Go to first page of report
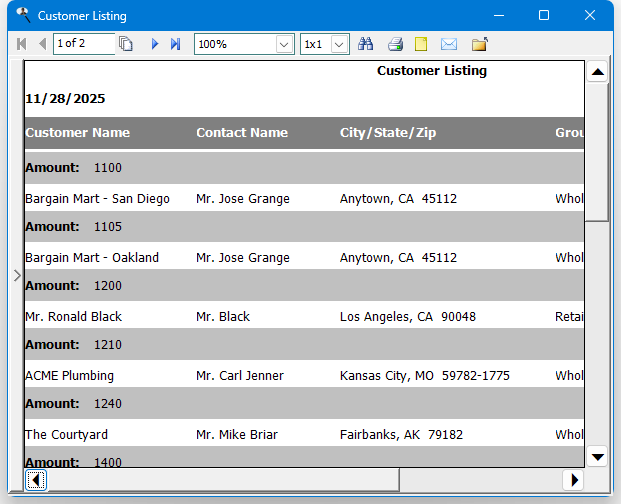This screenshot has width=621, height=504. [x=22, y=44]
